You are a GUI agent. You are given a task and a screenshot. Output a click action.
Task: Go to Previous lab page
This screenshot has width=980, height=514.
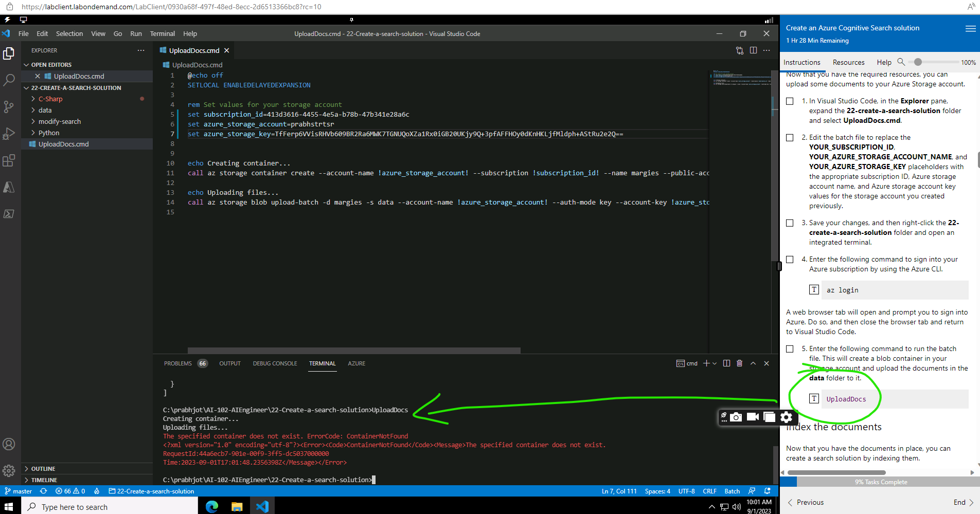tap(806, 502)
